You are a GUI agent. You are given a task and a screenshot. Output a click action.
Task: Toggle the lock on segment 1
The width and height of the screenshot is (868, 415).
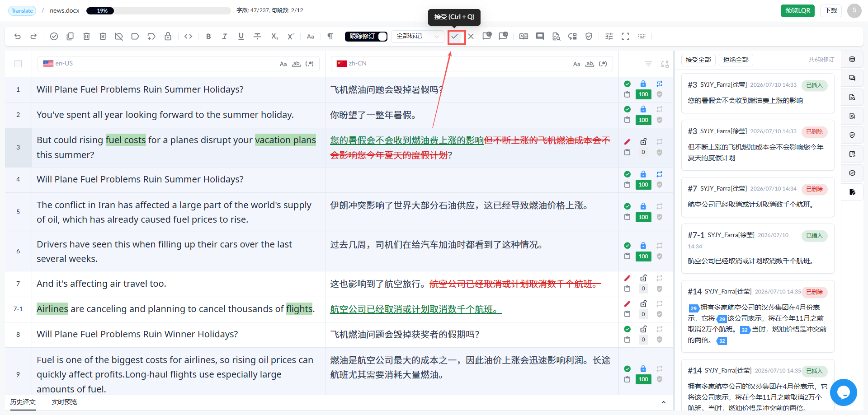pos(643,84)
